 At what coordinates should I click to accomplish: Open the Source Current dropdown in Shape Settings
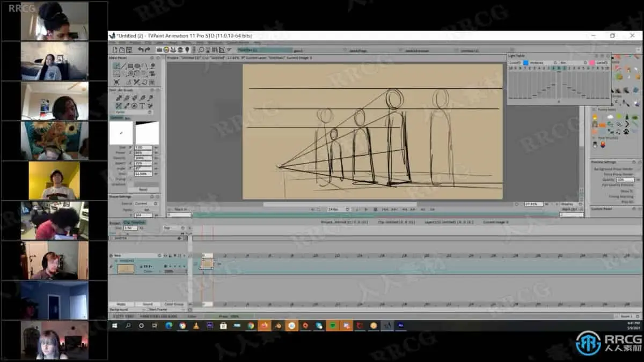(147, 204)
